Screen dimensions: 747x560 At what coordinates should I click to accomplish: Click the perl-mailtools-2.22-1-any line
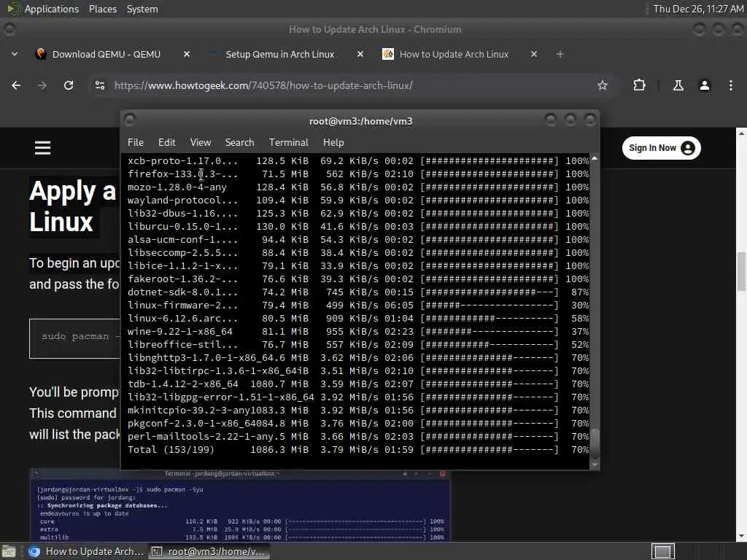[x=357, y=437]
